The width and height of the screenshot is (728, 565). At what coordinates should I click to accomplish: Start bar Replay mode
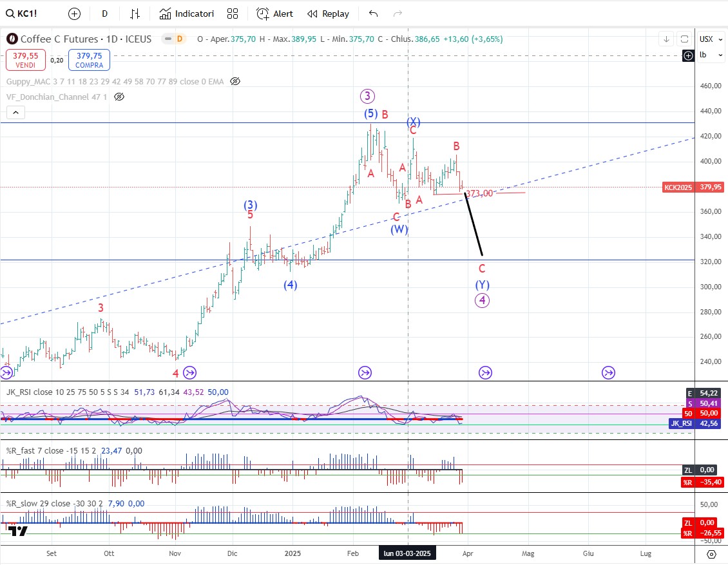(x=328, y=14)
